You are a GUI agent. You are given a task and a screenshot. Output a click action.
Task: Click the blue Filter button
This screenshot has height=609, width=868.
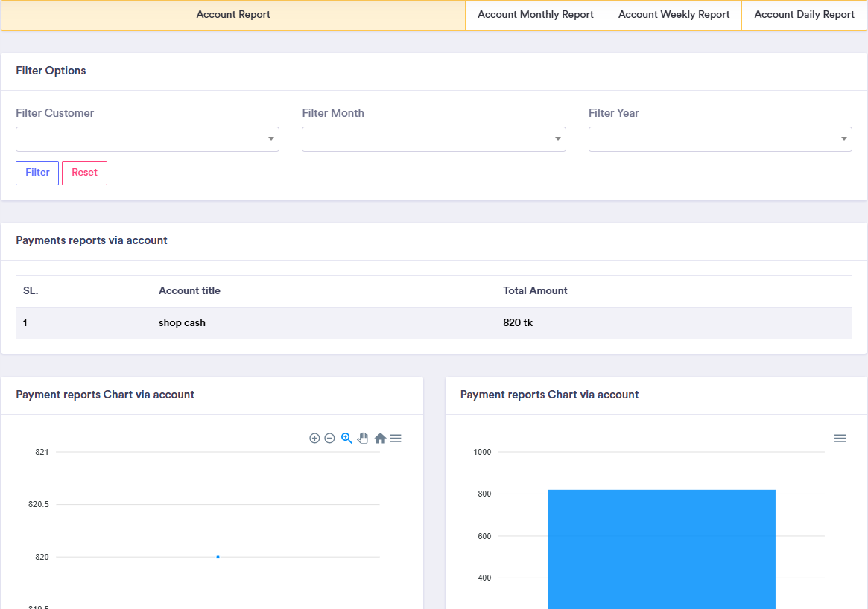click(x=37, y=173)
